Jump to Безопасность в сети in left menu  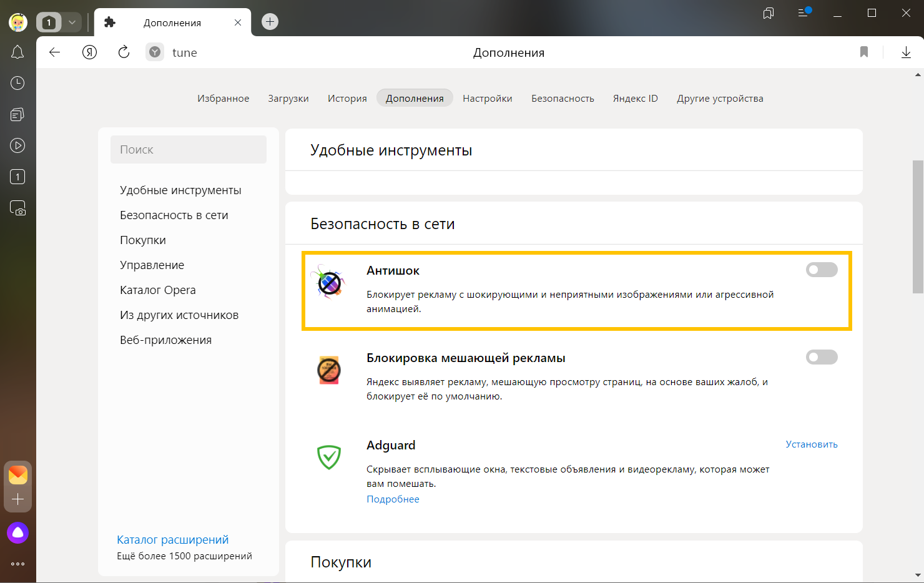(x=174, y=215)
